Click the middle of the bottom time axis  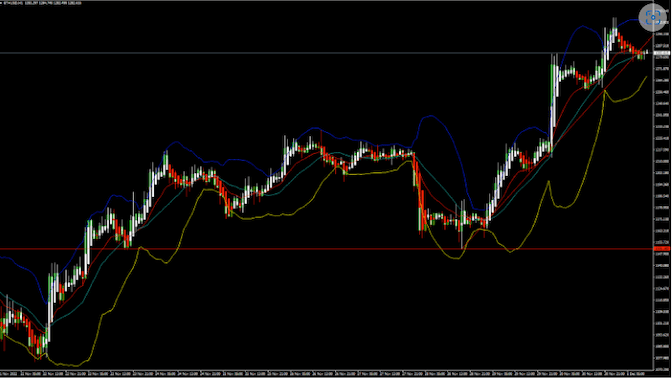point(326,374)
